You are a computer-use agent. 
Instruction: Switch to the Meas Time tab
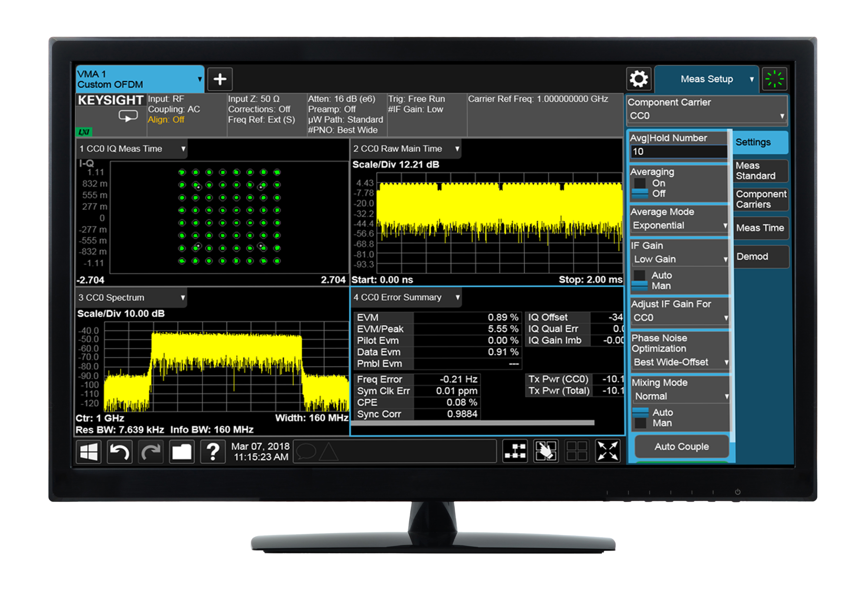[760, 228]
